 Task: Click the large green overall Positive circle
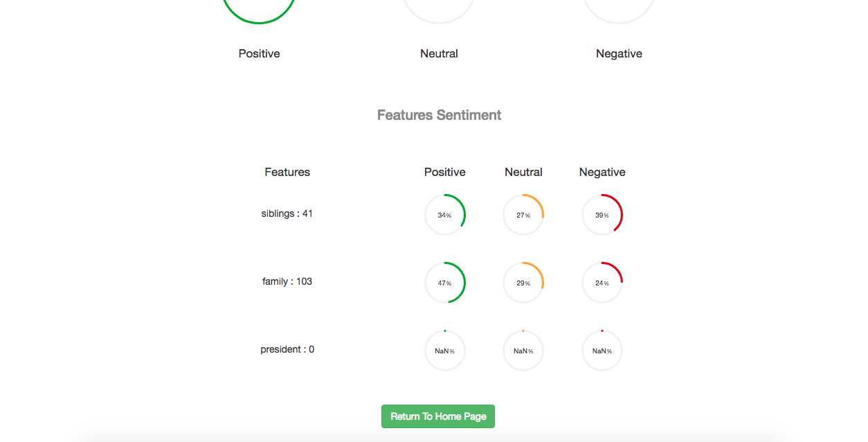click(x=259, y=7)
